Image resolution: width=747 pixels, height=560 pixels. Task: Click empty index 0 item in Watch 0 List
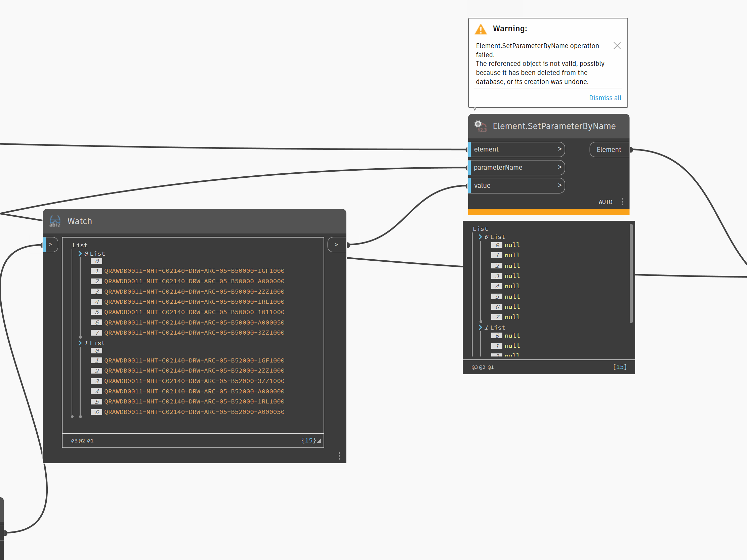(96, 261)
